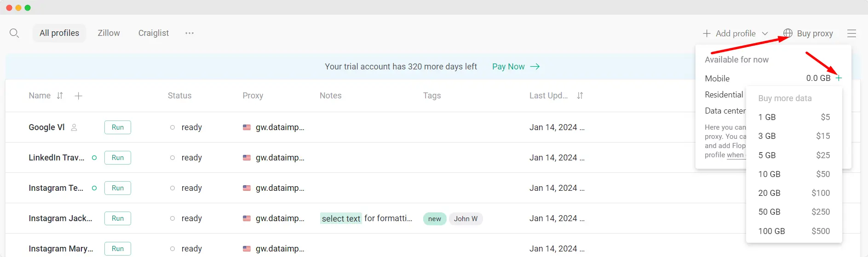Click the "new" tag on Instagram Jack
The image size is (868, 257).
coord(435,219)
